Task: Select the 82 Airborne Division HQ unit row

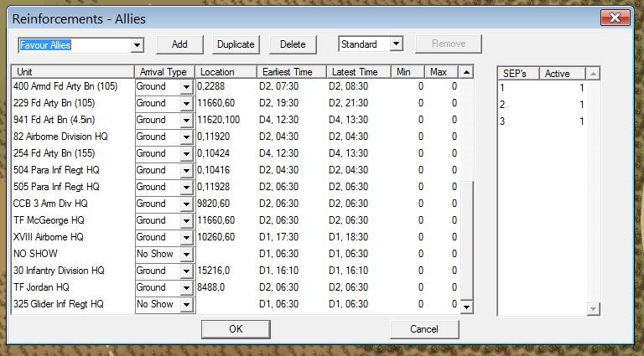Action: click(60, 137)
